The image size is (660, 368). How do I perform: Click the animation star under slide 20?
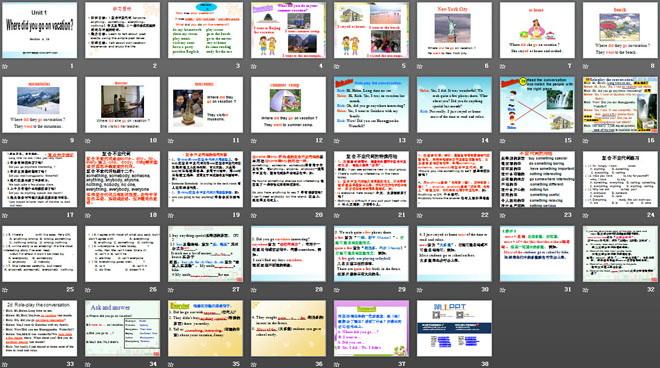pyautogui.click(x=253, y=215)
